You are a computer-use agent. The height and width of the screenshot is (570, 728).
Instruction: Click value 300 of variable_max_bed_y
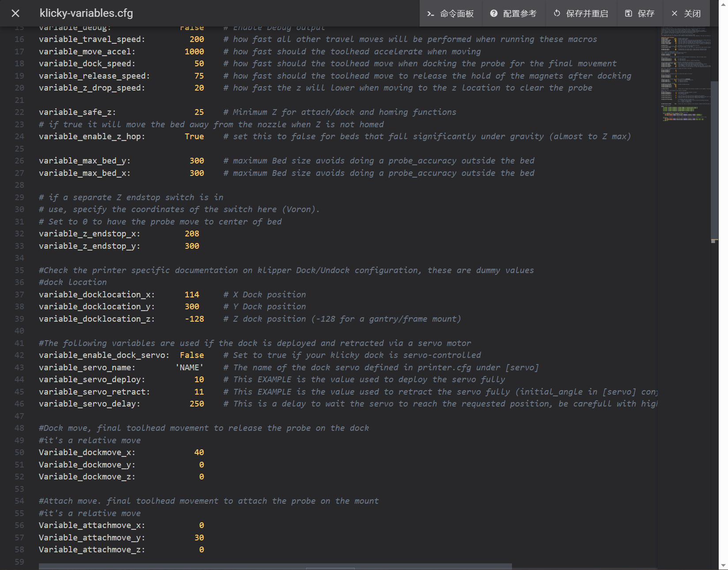197,161
